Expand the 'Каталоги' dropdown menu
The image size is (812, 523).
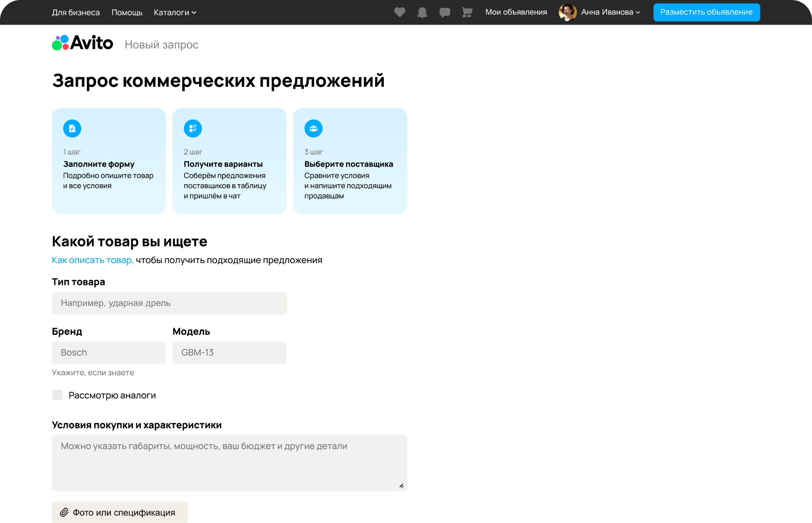coord(175,13)
